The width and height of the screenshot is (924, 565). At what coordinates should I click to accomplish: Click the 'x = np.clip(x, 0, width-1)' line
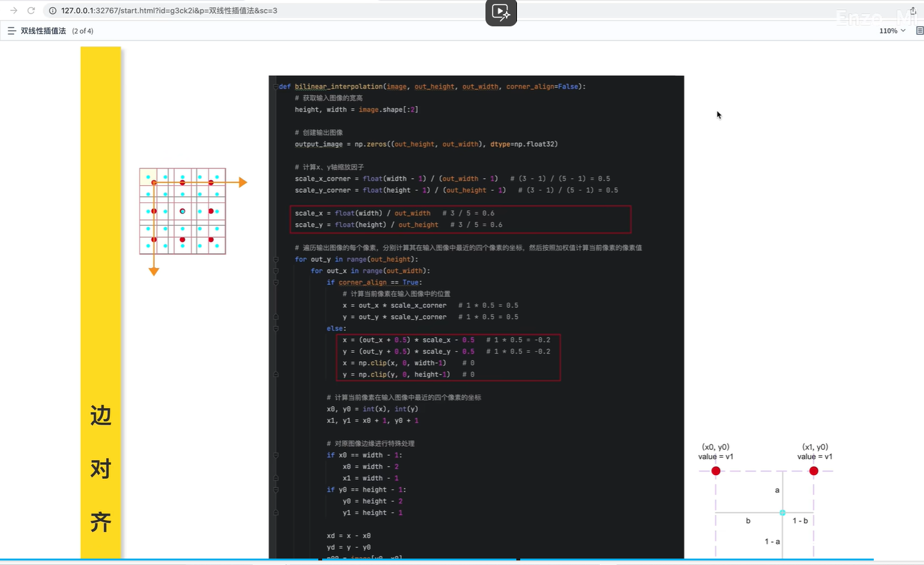point(408,363)
